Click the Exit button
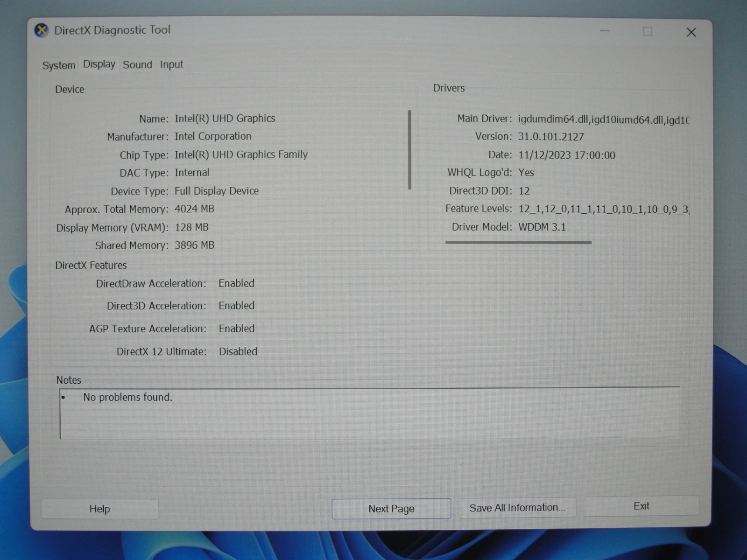The height and width of the screenshot is (560, 747). click(x=641, y=506)
